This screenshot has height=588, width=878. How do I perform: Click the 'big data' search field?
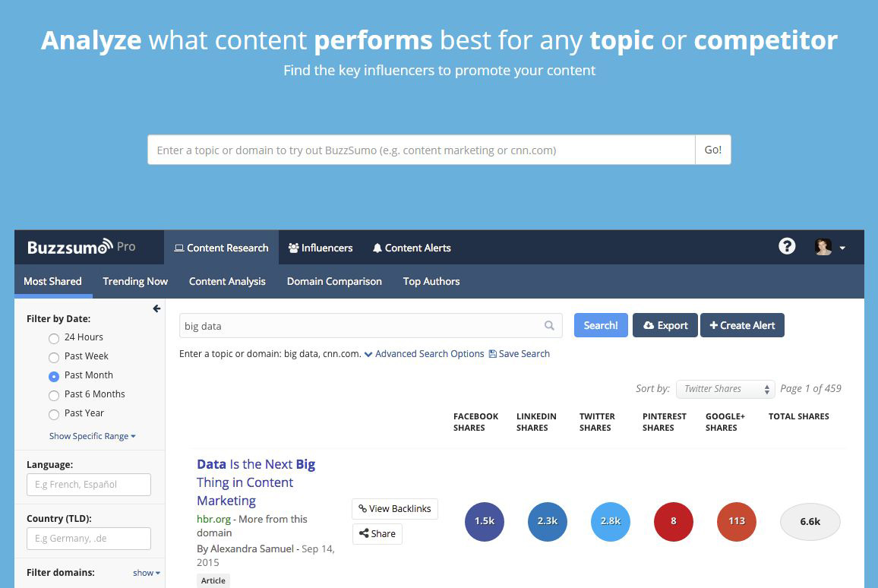371,325
